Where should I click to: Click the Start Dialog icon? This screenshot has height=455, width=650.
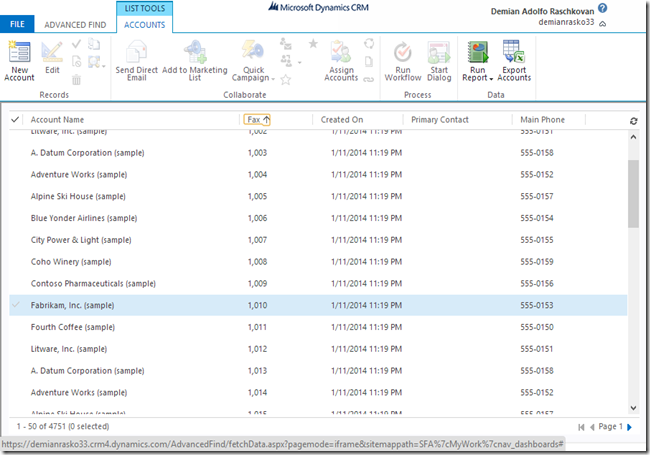pyautogui.click(x=438, y=52)
